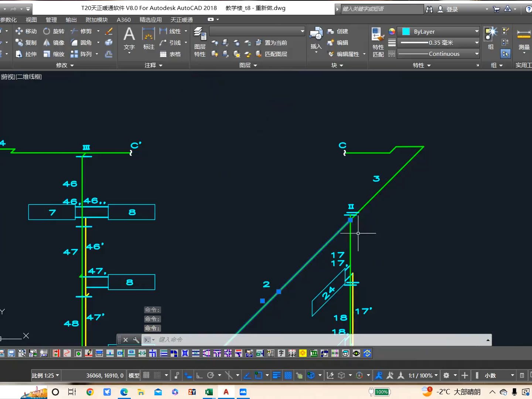
Task: Open the 天正暖通 ribbon tab
Action: pyautogui.click(x=181, y=20)
